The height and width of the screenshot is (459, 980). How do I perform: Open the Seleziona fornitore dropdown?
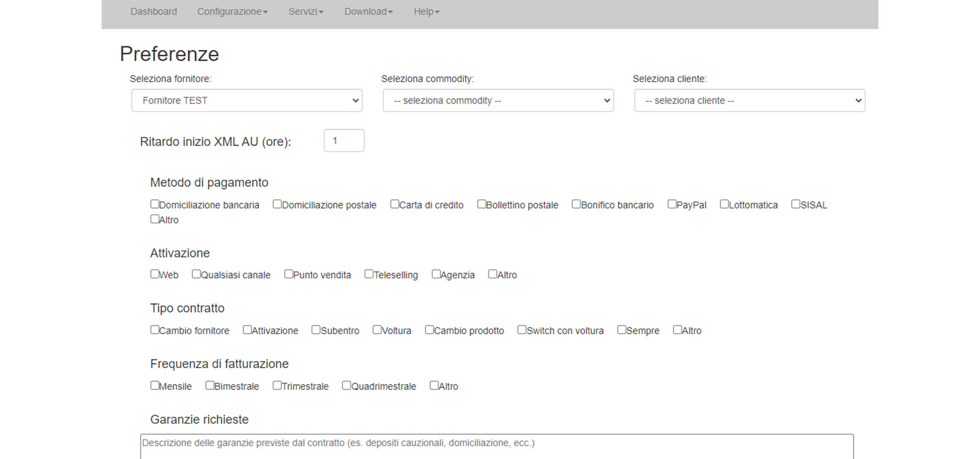click(247, 100)
